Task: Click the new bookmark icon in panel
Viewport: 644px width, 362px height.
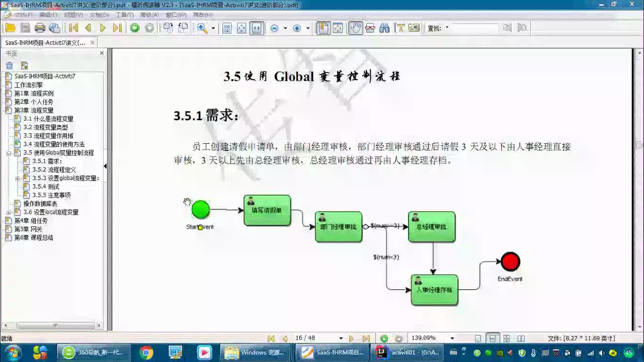Action: (x=24, y=65)
